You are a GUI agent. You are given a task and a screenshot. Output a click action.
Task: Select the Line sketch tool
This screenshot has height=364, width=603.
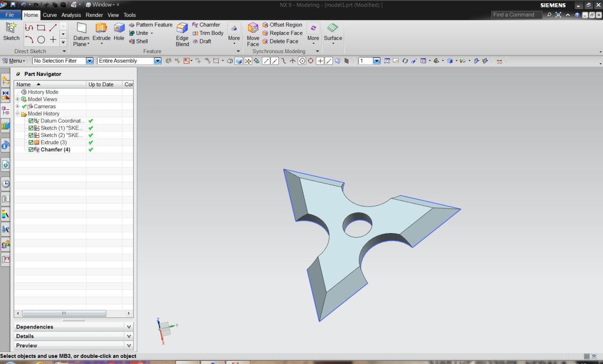coord(53,28)
